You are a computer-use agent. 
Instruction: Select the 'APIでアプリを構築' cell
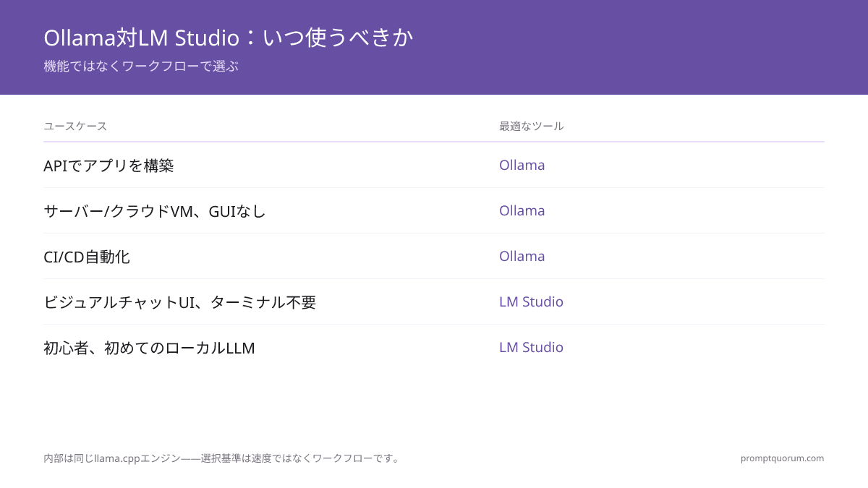point(109,166)
